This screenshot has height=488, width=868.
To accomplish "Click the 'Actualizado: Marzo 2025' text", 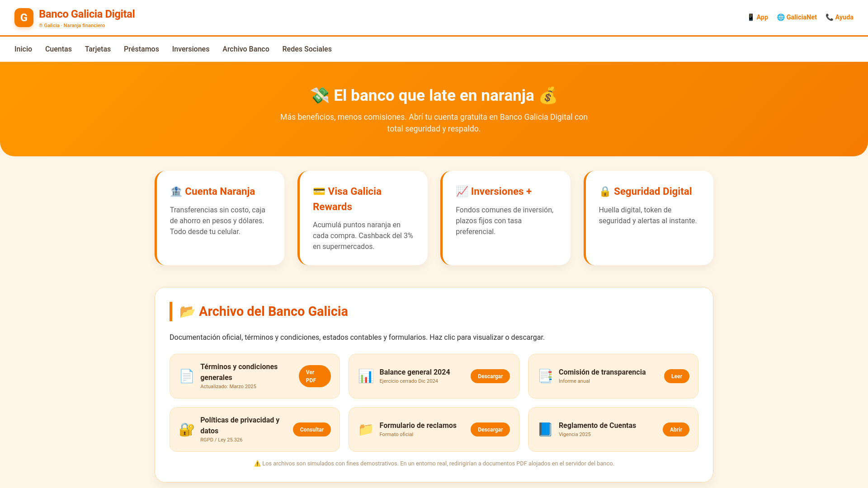I will pos(228,386).
